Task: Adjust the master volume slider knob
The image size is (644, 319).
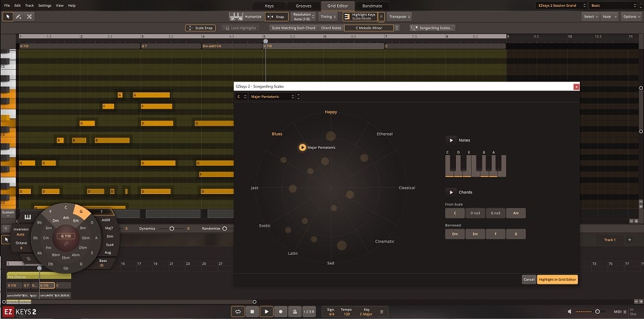Action: (597, 311)
